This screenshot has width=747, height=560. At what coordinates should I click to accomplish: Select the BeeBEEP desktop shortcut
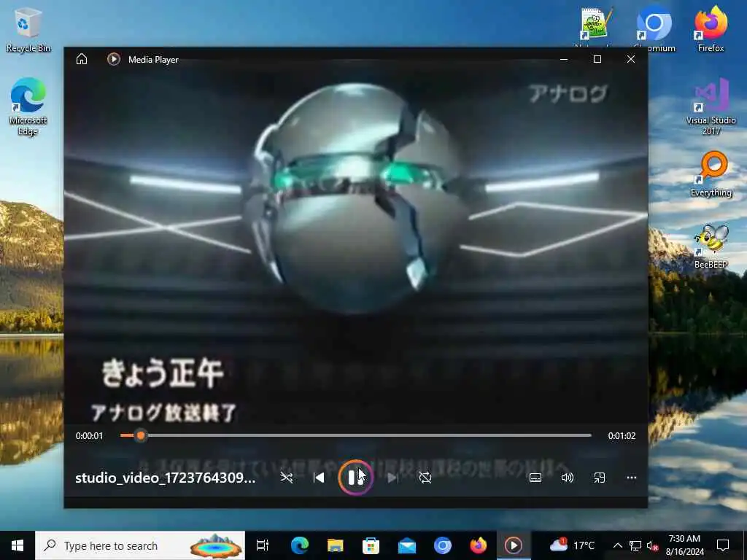(x=711, y=246)
